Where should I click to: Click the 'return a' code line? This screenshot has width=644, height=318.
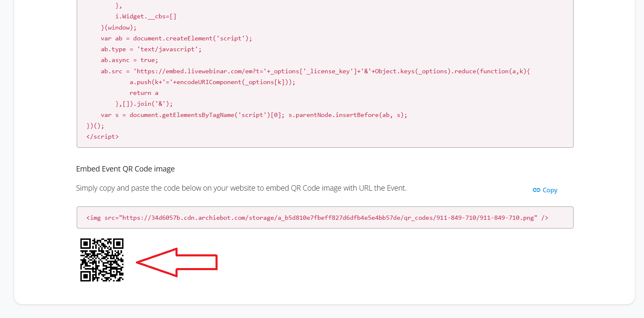point(144,93)
